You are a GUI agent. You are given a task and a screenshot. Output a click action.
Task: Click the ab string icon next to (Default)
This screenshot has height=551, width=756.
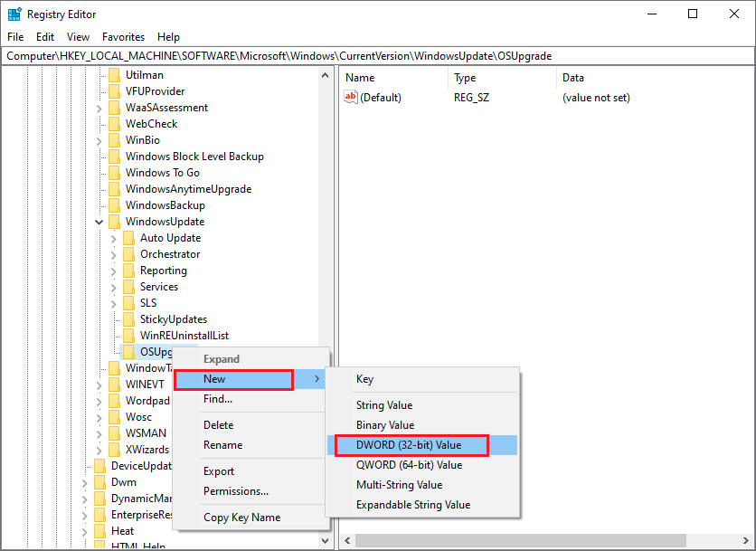(x=351, y=97)
